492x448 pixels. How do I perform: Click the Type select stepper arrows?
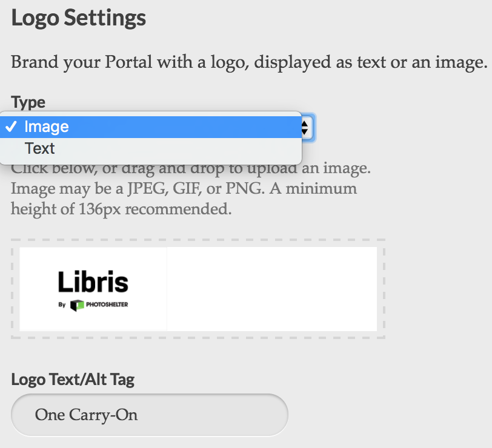point(305,128)
